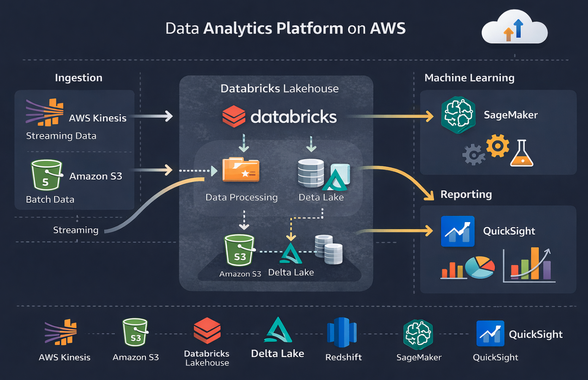
Task: Click the "databricks" wordmark
Action: pyautogui.click(x=294, y=117)
